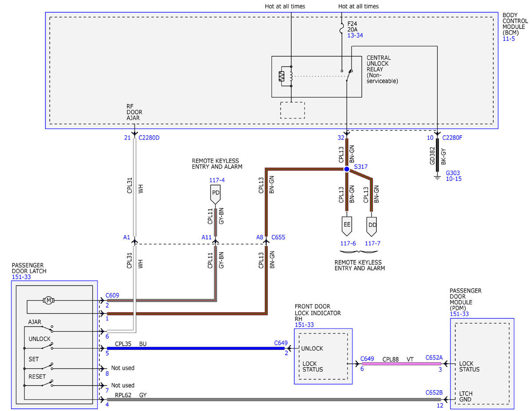Select LOCK STATUS text in Passenger Door Module
The height and width of the screenshot is (411, 532).
click(469, 367)
